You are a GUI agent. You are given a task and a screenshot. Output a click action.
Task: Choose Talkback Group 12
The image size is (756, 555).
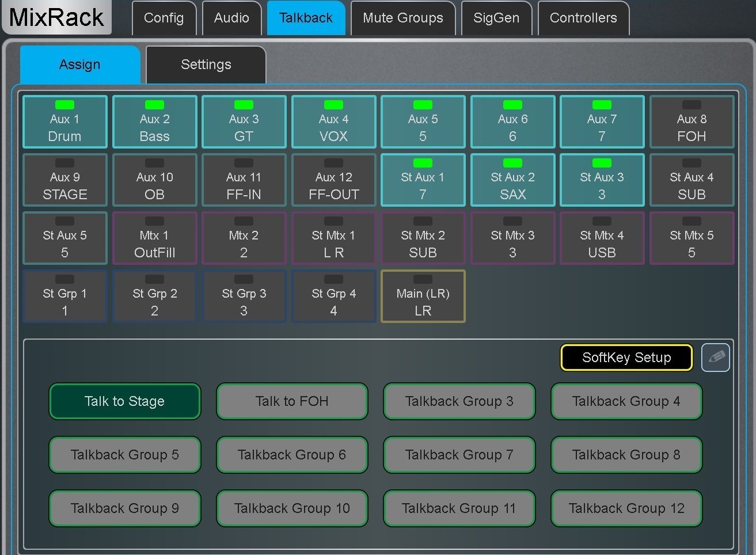[x=626, y=508]
